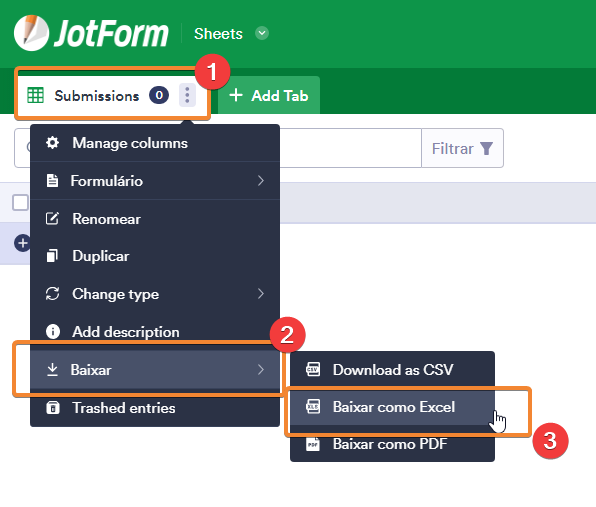Choose Baixar como PDF
The width and height of the screenshot is (596, 507).
(392, 444)
